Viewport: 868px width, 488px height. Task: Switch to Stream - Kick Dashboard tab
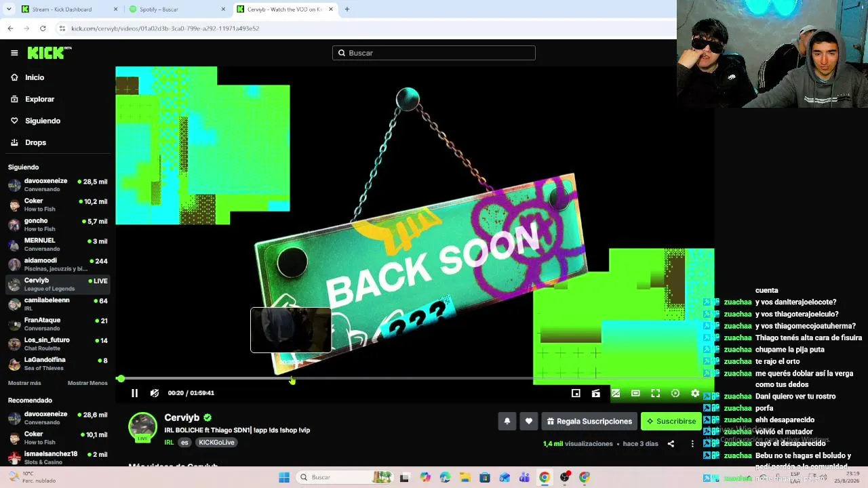click(x=68, y=9)
